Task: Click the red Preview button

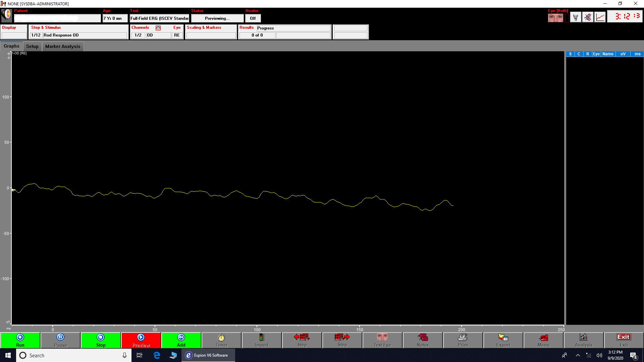Action: pyautogui.click(x=141, y=340)
